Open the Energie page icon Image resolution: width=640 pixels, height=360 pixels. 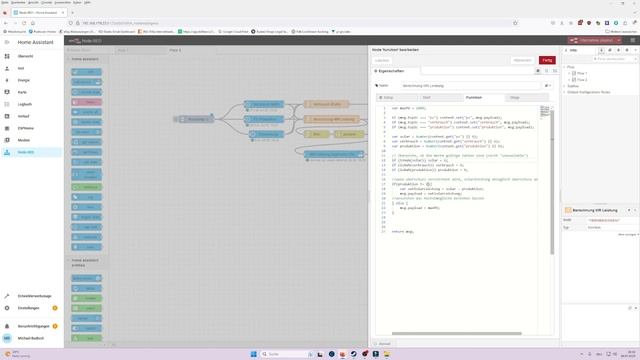[x=7, y=80]
